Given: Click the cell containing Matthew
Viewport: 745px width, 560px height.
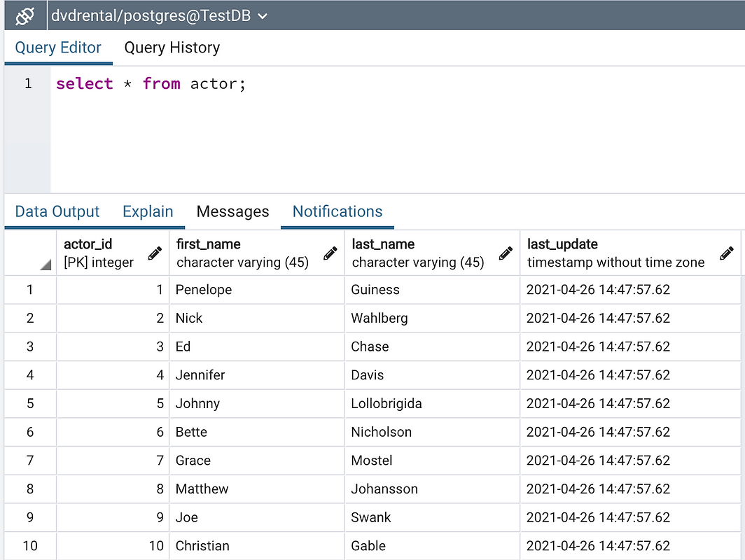Looking at the screenshot, I should click(x=257, y=489).
